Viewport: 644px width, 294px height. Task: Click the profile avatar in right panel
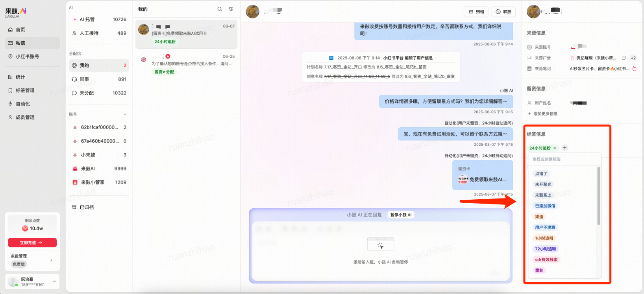533,12
